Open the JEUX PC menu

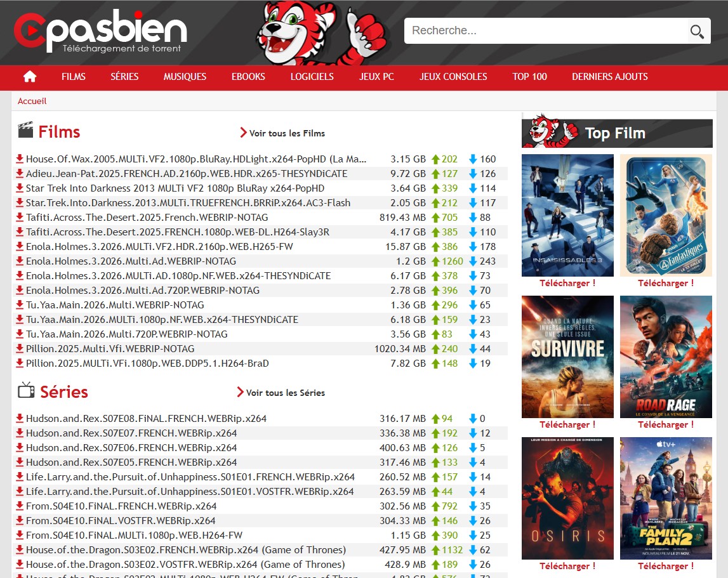(x=376, y=77)
